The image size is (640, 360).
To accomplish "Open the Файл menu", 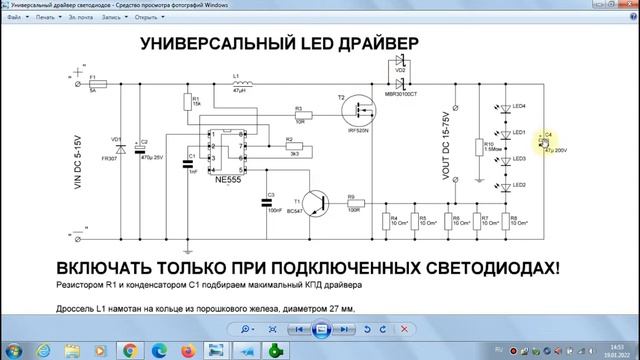I will (18, 17).
